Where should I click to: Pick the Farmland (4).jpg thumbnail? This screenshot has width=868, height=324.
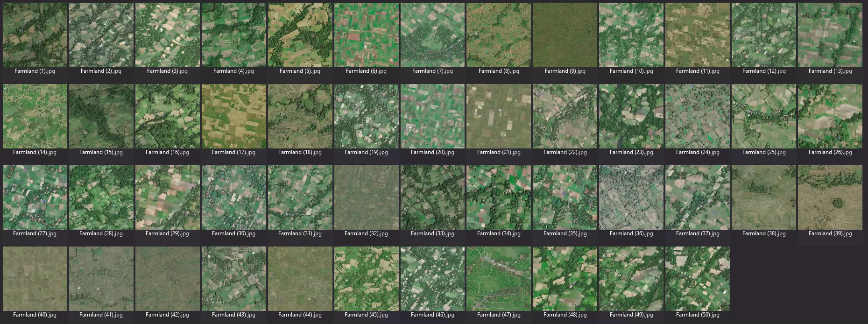pos(233,35)
